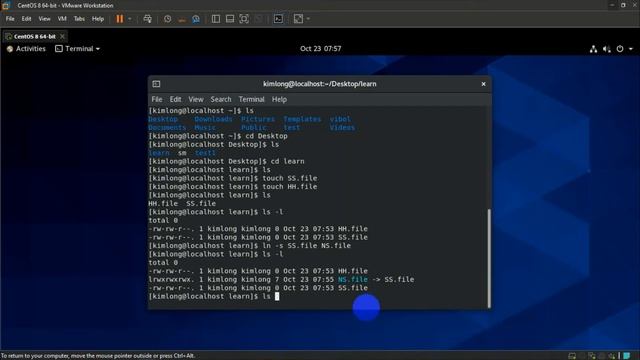Expand the stretch guest dropdown arrow
Viewport: 640px width, 360px height.
(x=308, y=19)
